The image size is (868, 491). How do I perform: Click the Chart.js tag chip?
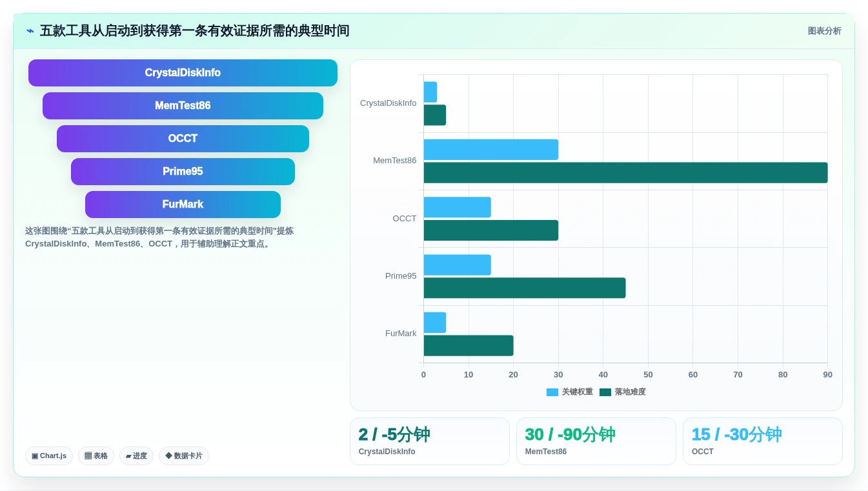[x=49, y=456]
